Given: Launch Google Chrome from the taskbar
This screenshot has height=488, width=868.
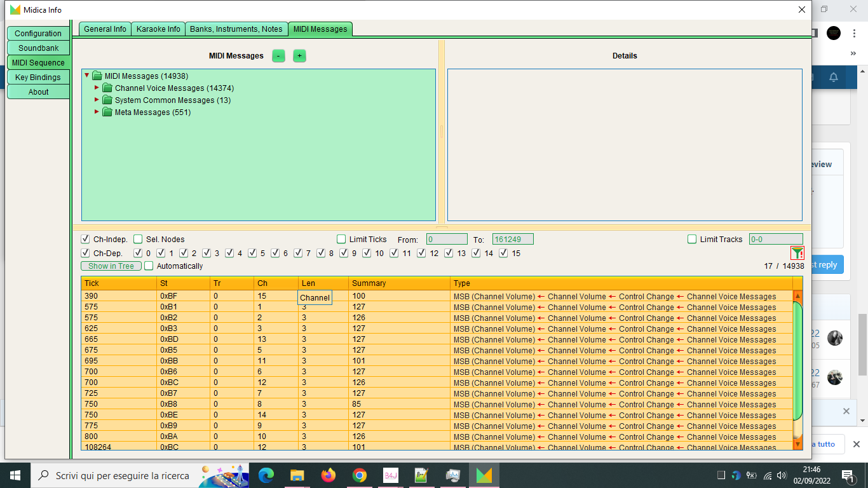Looking at the screenshot, I should pos(359,475).
